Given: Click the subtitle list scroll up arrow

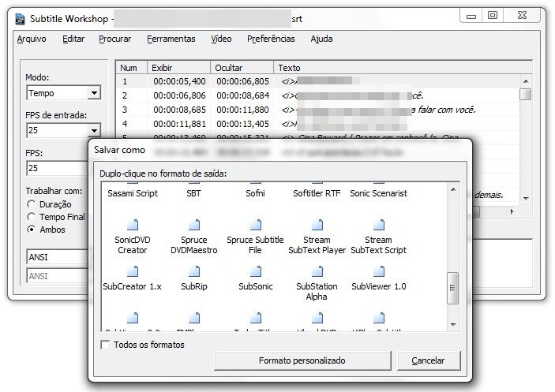Looking at the screenshot, I should [x=526, y=81].
